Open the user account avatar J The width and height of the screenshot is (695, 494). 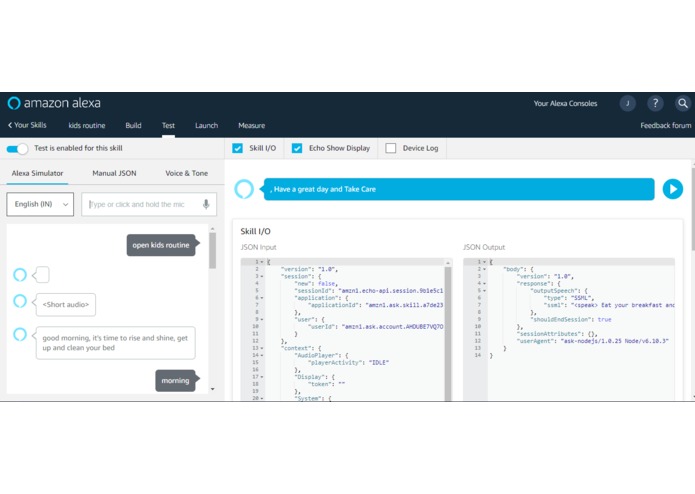tap(627, 103)
